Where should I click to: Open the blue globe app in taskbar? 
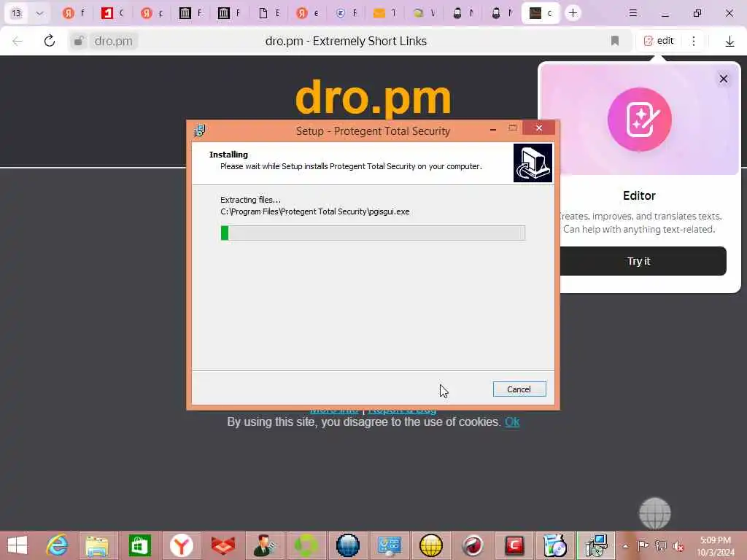[348, 545]
